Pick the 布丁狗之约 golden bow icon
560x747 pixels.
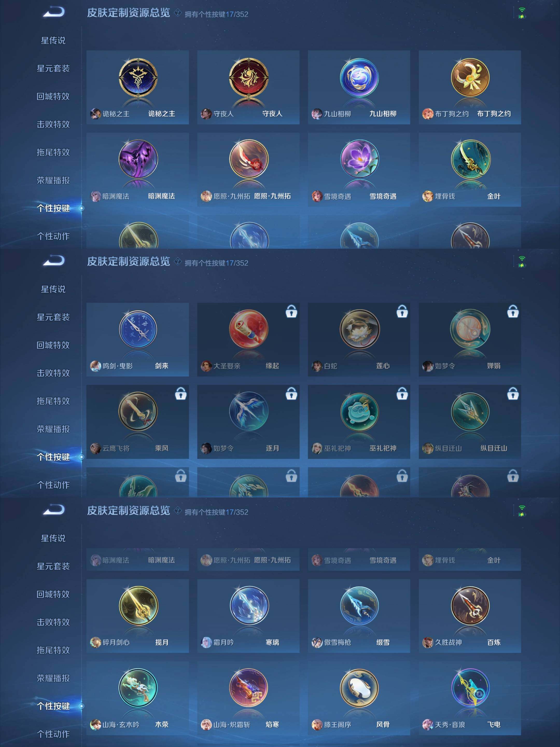(x=470, y=77)
